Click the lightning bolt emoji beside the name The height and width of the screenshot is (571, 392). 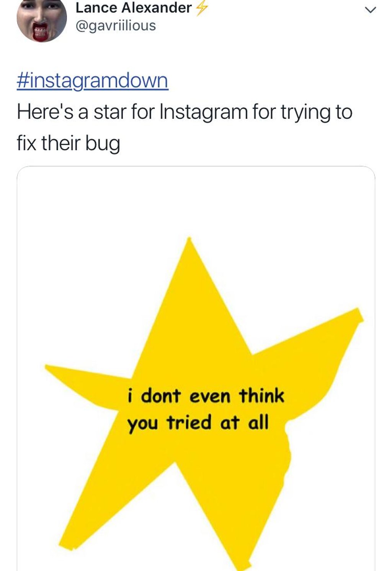tap(202, 8)
